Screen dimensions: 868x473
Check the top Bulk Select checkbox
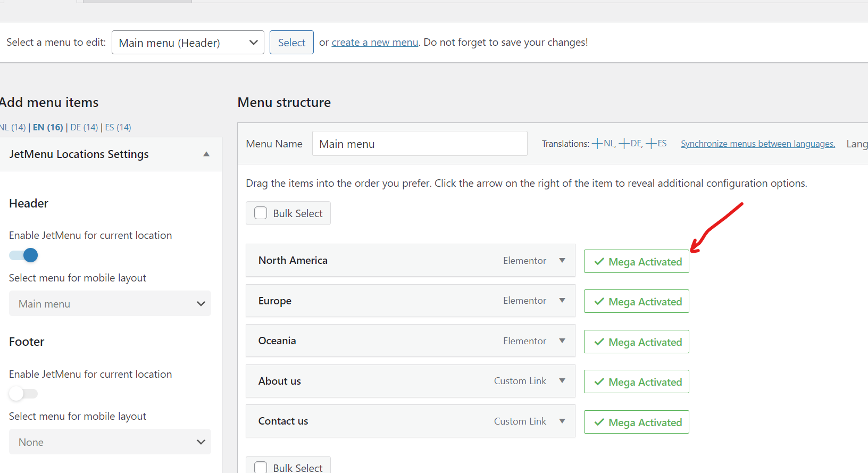coord(261,213)
